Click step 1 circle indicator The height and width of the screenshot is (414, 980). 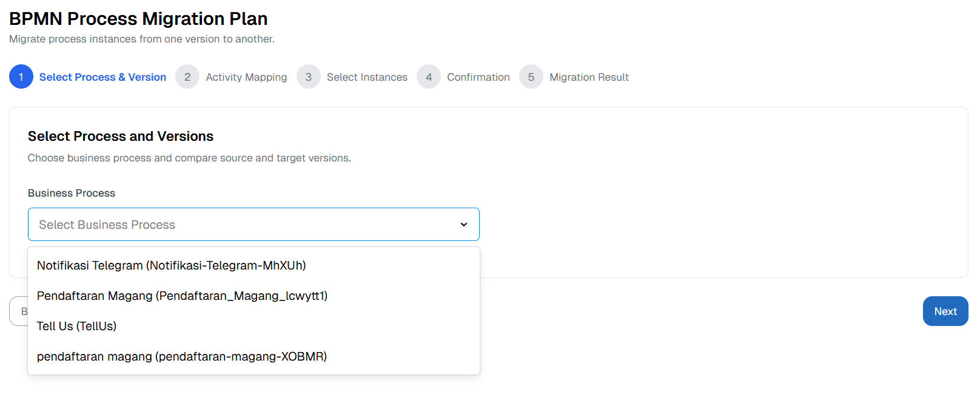21,77
